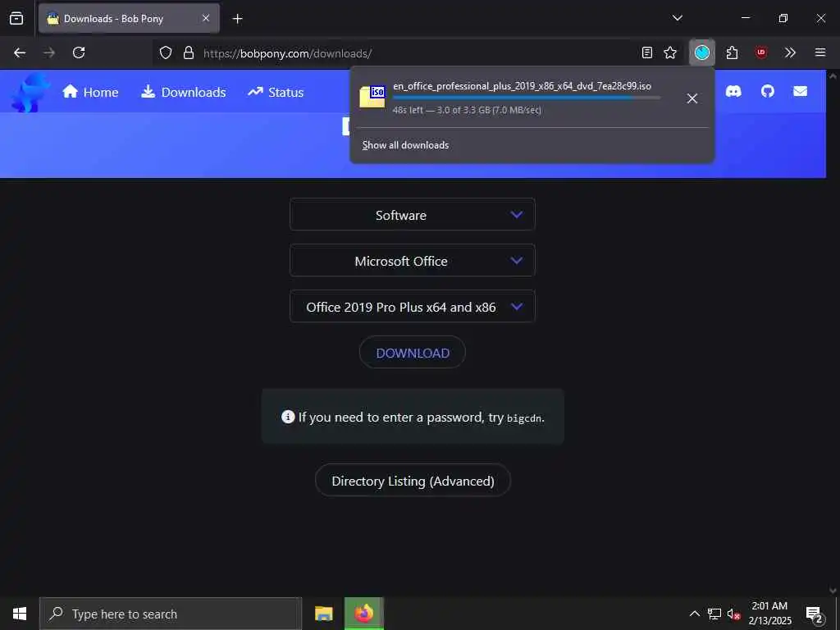Go to Downloads nav item
This screenshot has height=630, width=840.
coord(184,92)
